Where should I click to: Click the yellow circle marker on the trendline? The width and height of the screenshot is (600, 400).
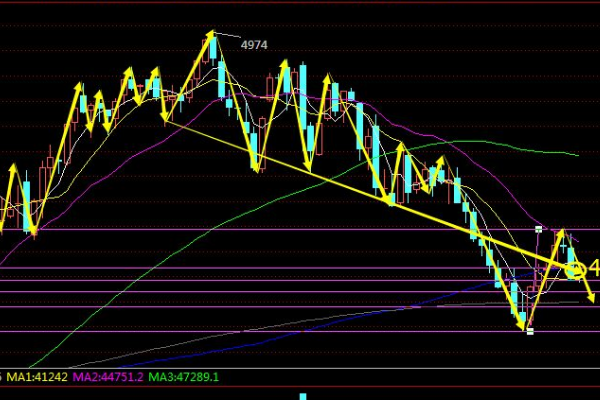(575, 269)
